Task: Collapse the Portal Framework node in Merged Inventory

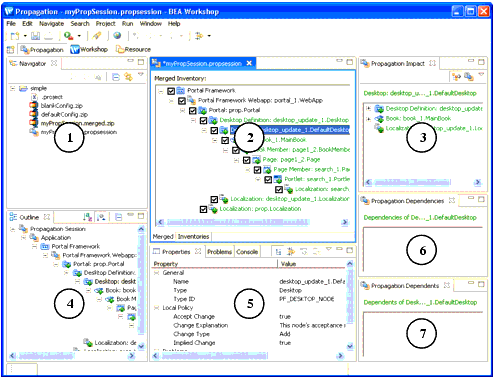Action: [160, 91]
